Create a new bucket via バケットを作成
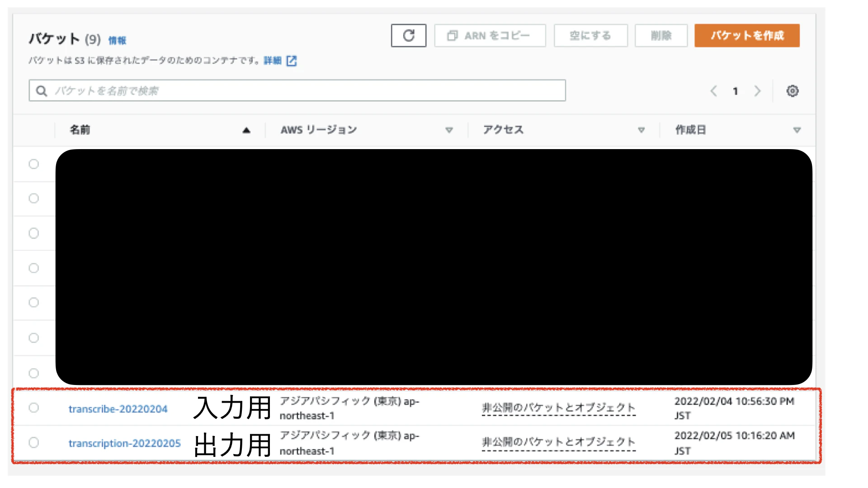868x488 pixels. [747, 35]
